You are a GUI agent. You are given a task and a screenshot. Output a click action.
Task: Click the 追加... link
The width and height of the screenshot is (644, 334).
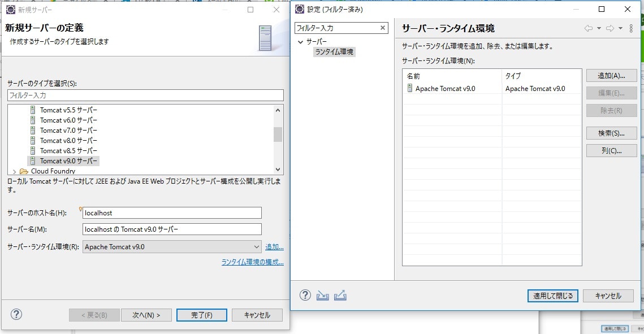274,246
